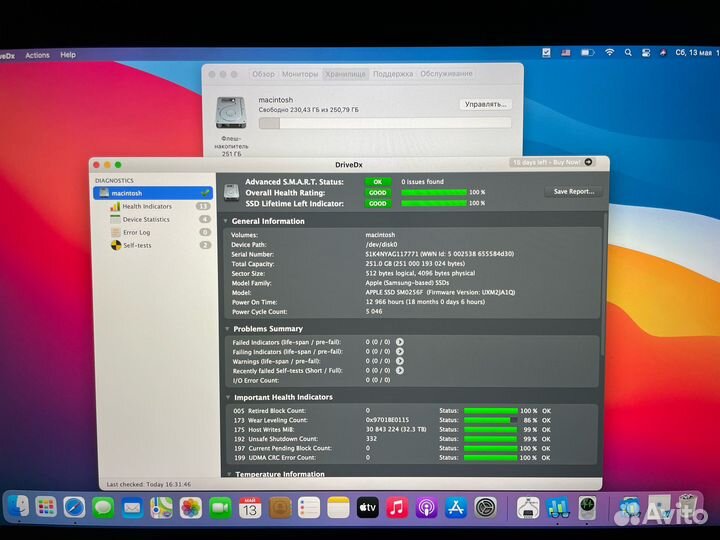Collapse the General Information section

[225, 221]
